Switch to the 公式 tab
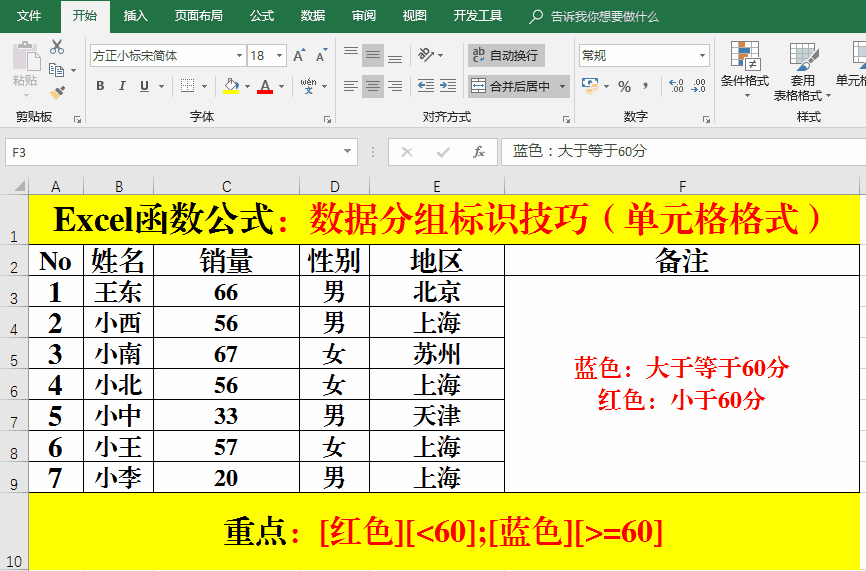Viewport: 866px width, 571px height. tap(262, 16)
